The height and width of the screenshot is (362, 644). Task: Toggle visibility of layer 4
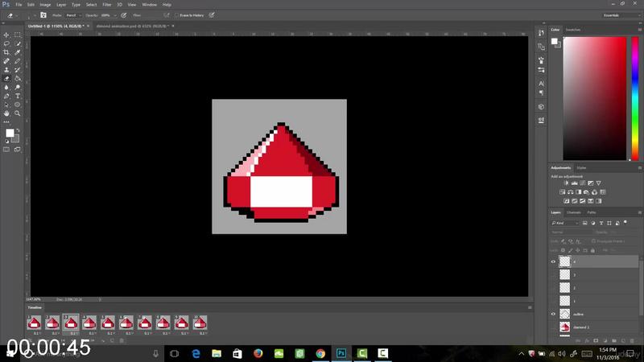(553, 261)
